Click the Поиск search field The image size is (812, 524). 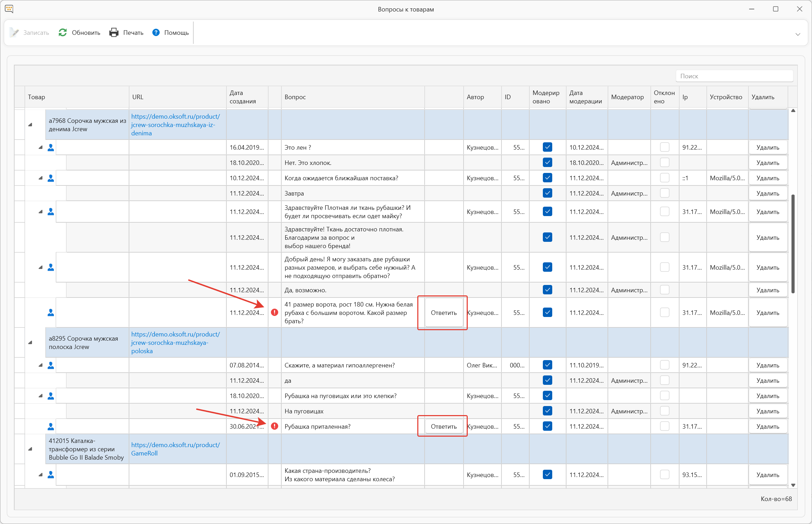pyautogui.click(x=734, y=76)
